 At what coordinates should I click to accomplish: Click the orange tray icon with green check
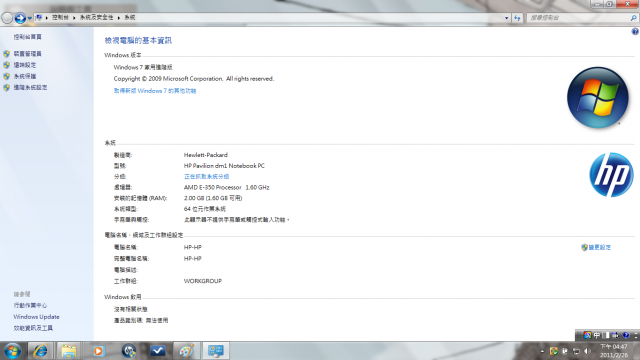point(553,351)
